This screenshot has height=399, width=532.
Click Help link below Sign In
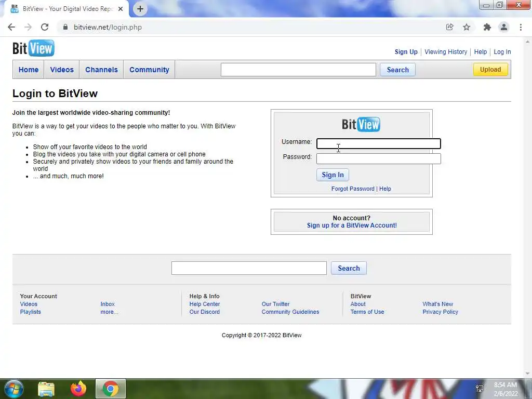coord(385,189)
